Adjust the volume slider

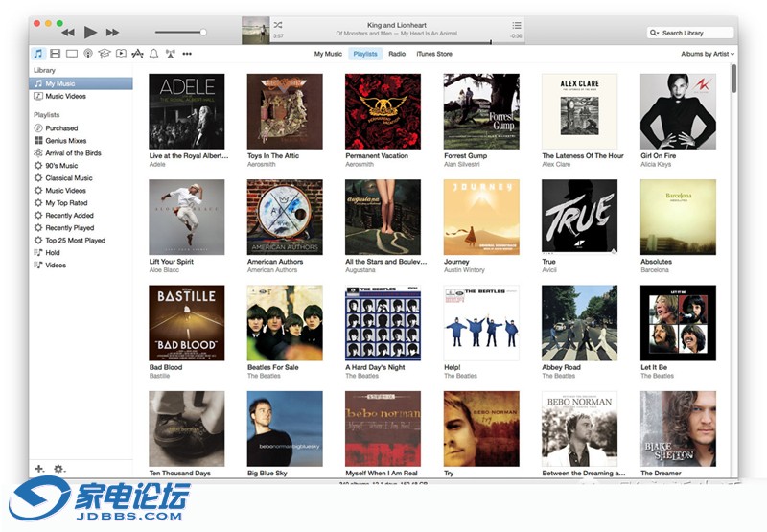(180, 33)
